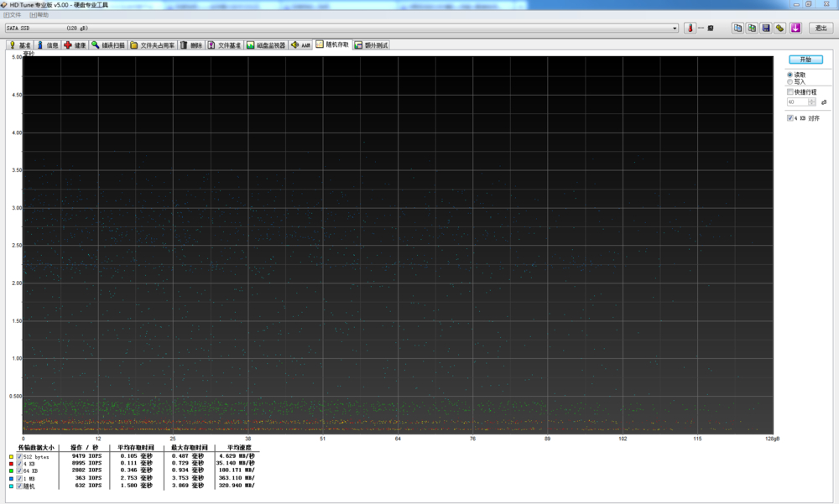Click the 平均存取时间 column header
The width and height of the screenshot is (839, 504).
tap(135, 447)
